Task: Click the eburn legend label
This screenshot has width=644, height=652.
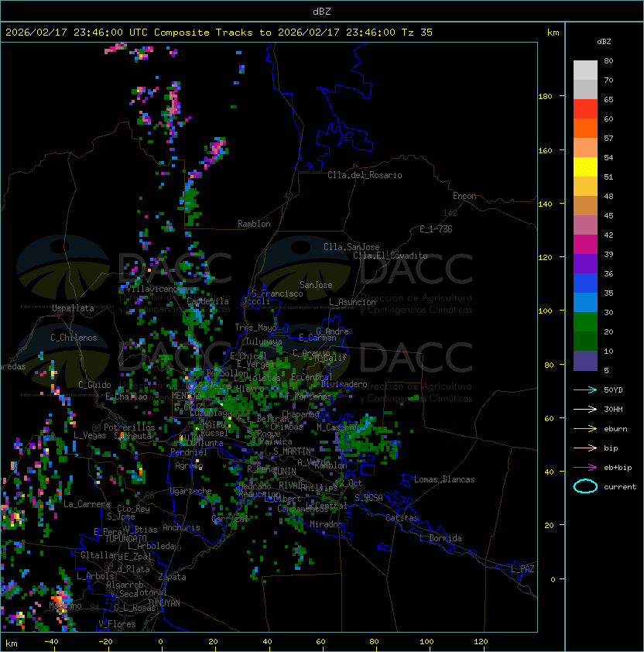Action: coord(615,429)
